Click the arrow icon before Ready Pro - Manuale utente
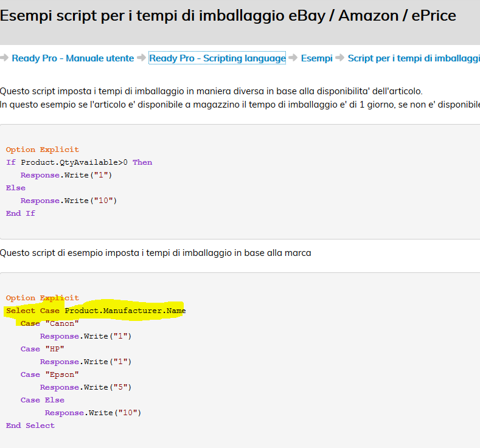 tap(5, 58)
